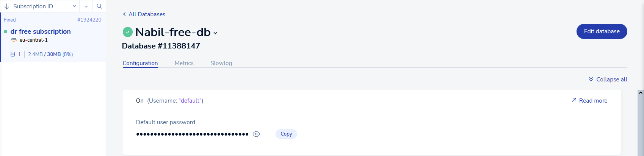Click the Read more external arrow icon
The width and height of the screenshot is (644, 156).
pos(574,100)
